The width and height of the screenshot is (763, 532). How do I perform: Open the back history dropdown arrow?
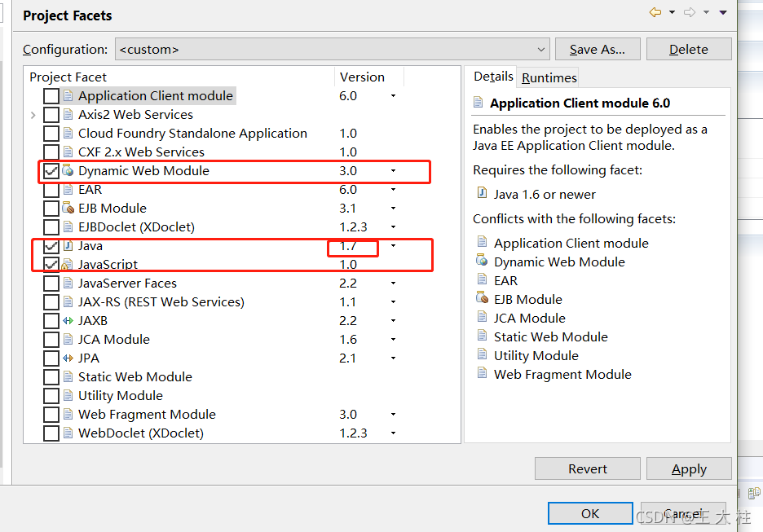click(x=672, y=13)
